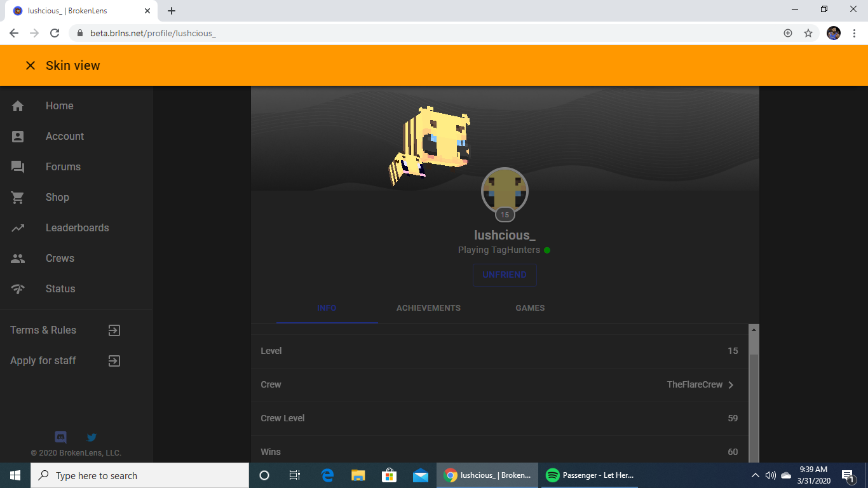Open the Shop sidebar link
This screenshot has height=488, width=868.
click(76, 198)
